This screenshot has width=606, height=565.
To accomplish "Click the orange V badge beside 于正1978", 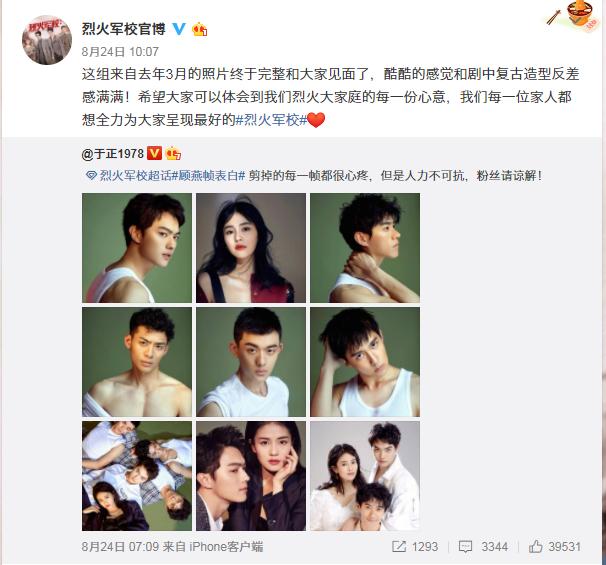I will pos(154,153).
